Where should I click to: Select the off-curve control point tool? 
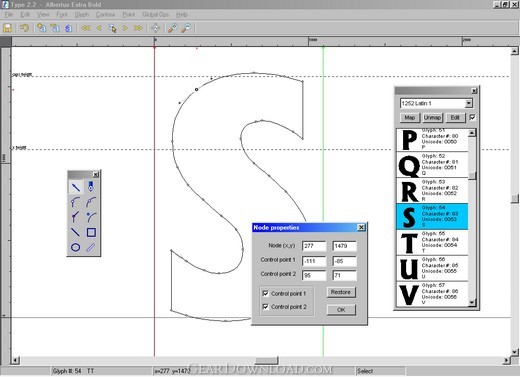click(x=91, y=217)
